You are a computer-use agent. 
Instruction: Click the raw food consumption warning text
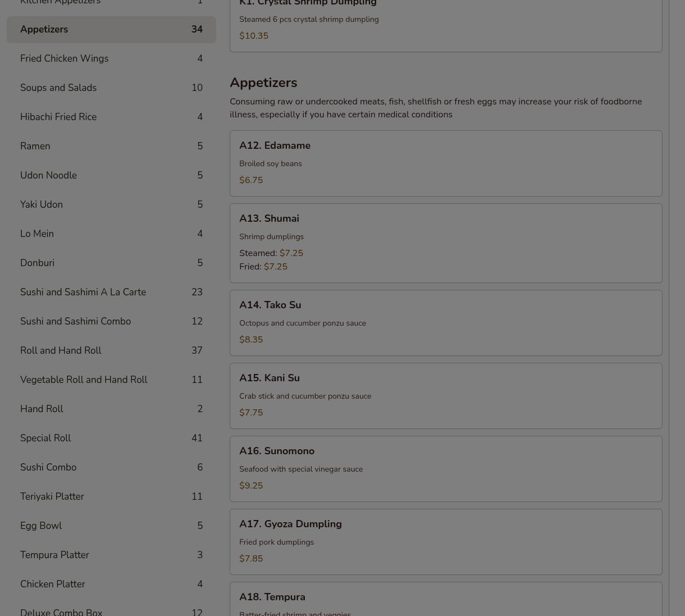tap(436, 108)
